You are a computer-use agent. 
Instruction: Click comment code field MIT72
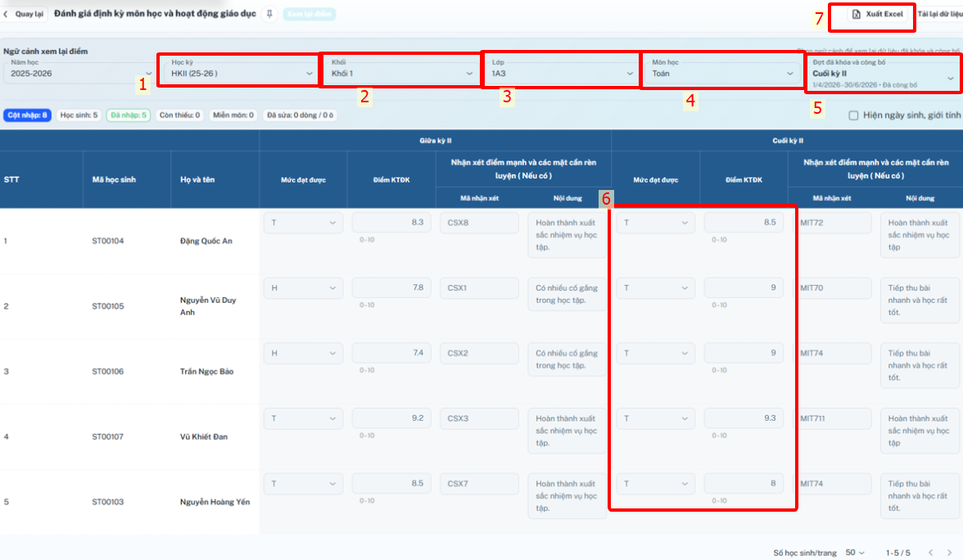click(x=834, y=223)
